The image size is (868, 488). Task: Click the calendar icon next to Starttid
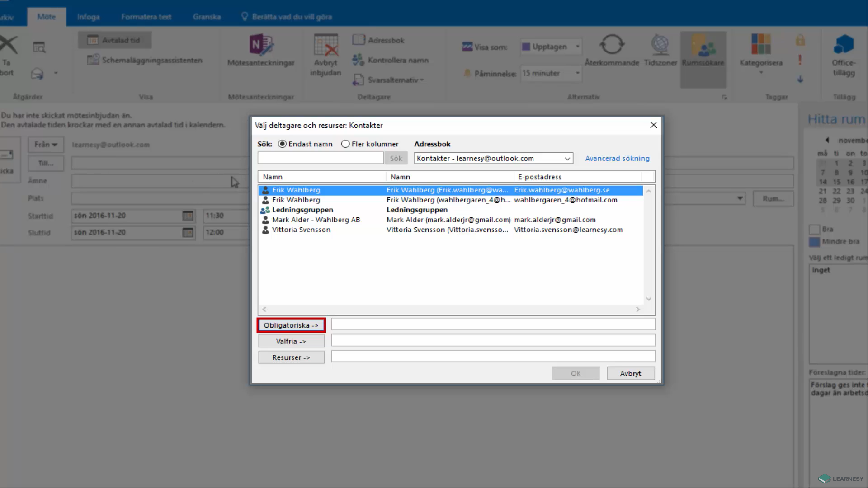(188, 216)
